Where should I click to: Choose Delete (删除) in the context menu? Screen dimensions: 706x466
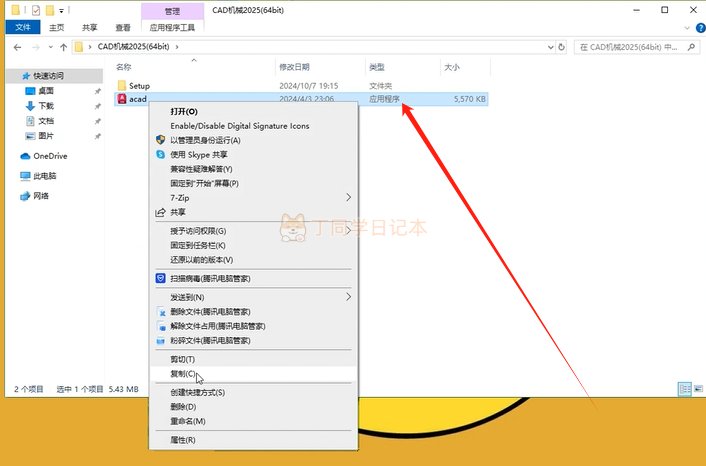pos(253,407)
